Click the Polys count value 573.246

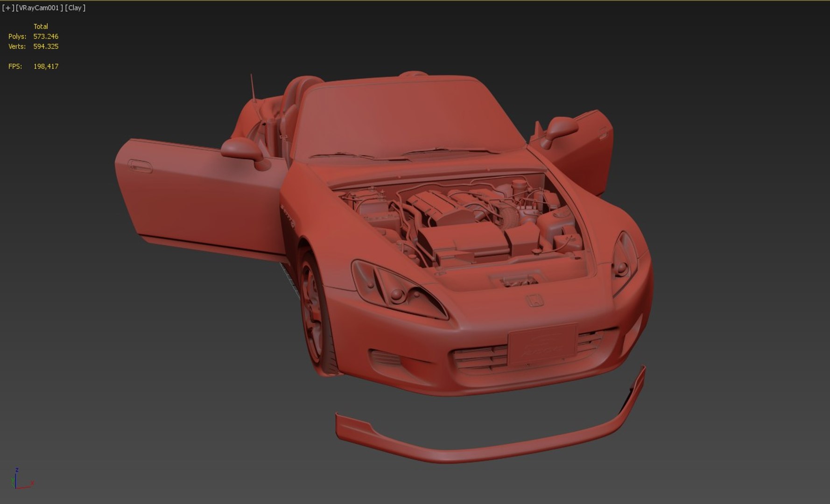[46, 36]
